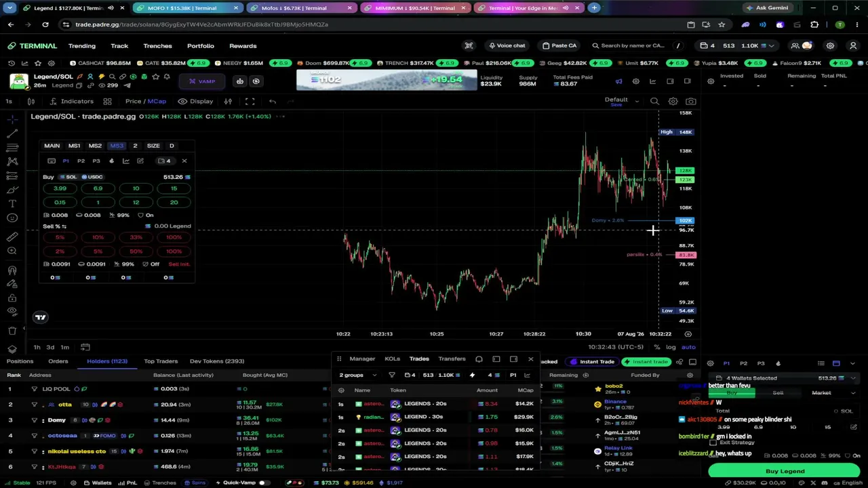Viewport: 868px width, 488px height.
Task: Open the terminal settings gear in header
Action: [830, 45]
